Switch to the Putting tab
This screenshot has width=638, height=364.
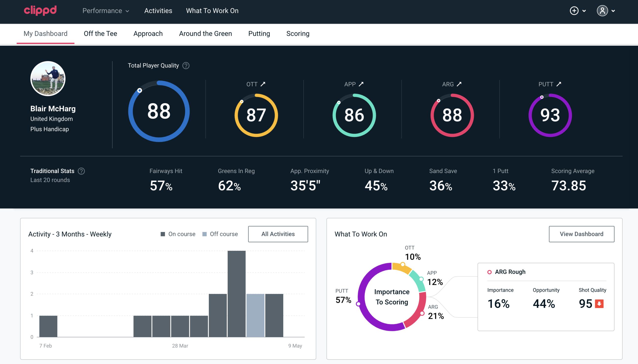tap(259, 33)
